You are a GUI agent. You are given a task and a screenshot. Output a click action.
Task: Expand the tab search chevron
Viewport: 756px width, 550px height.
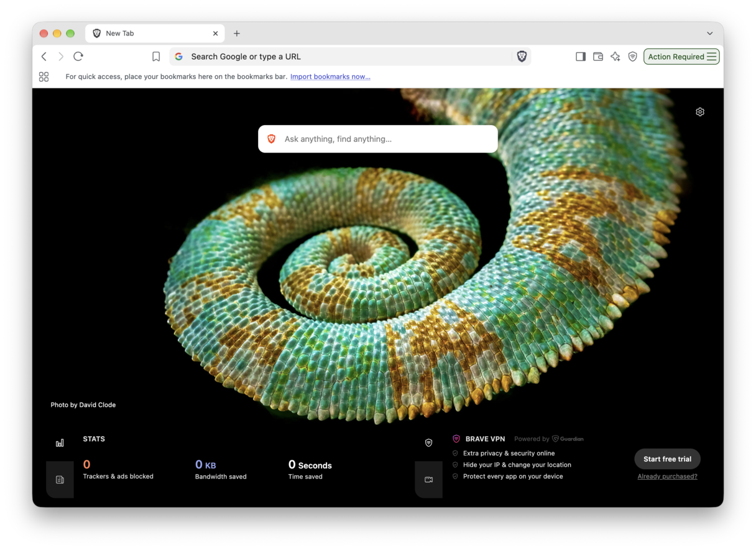click(x=710, y=34)
